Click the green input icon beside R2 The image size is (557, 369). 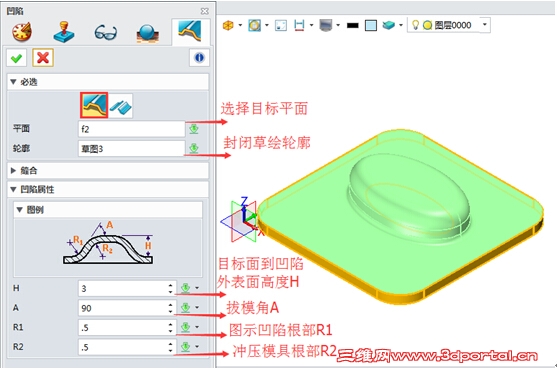click(185, 346)
